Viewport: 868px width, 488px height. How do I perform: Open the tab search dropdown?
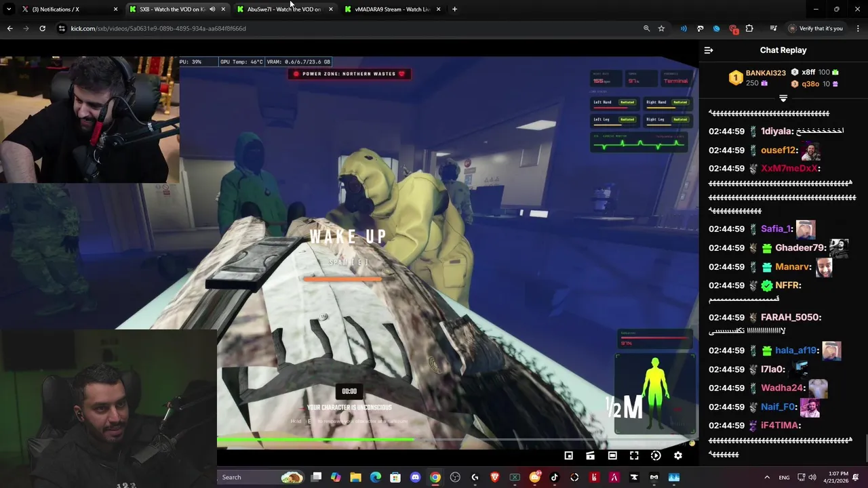[x=9, y=9]
